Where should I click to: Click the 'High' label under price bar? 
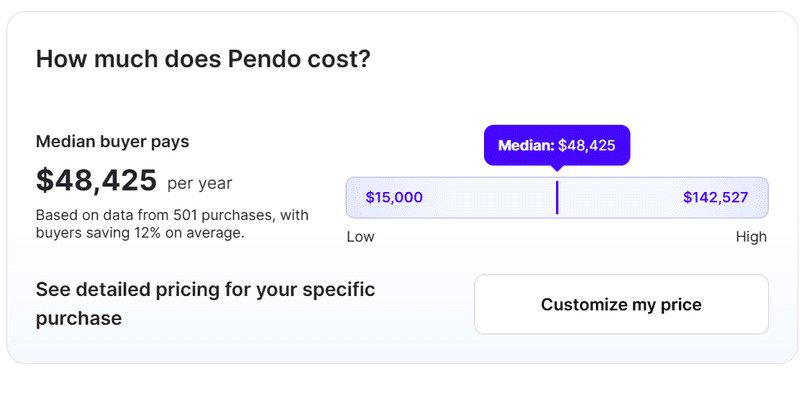click(x=751, y=237)
